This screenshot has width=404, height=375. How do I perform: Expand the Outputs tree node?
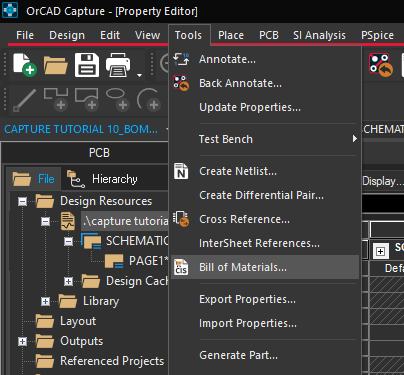[x=22, y=341]
